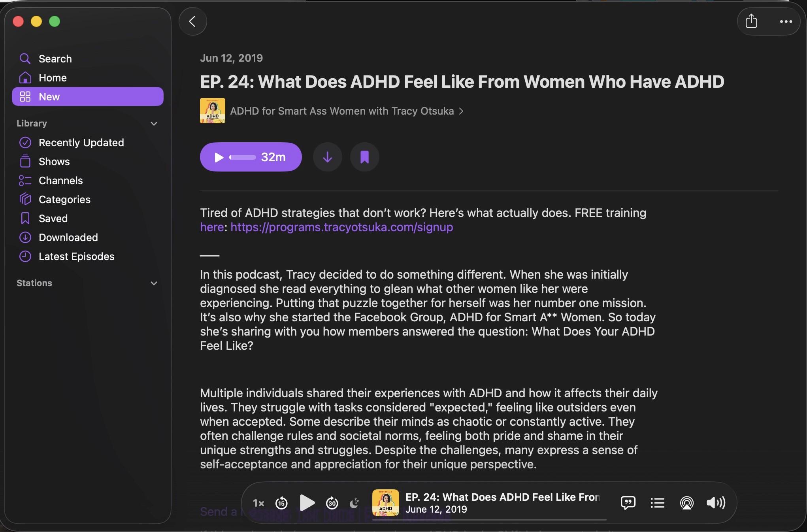
Task: Collapse the Library section chevron
Action: pyautogui.click(x=154, y=124)
